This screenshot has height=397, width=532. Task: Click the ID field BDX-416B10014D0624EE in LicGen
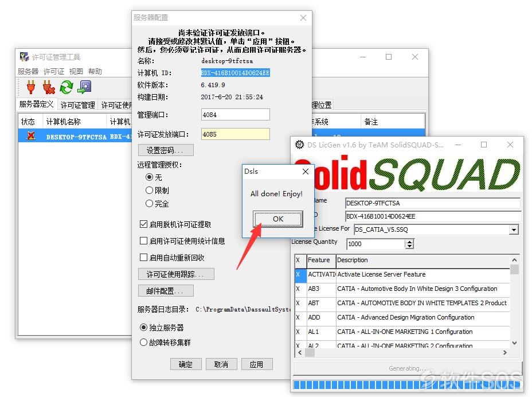[433, 216]
